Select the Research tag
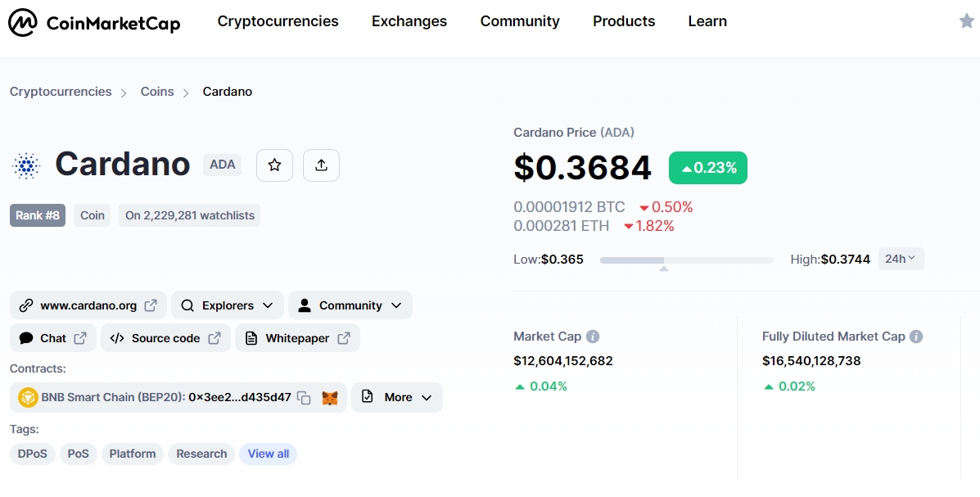 click(x=201, y=454)
